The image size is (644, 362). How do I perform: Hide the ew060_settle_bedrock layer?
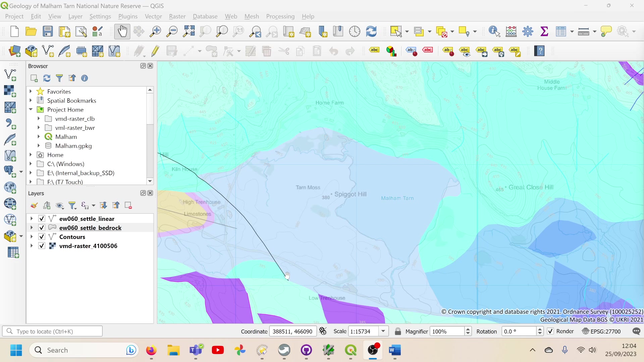click(42, 228)
